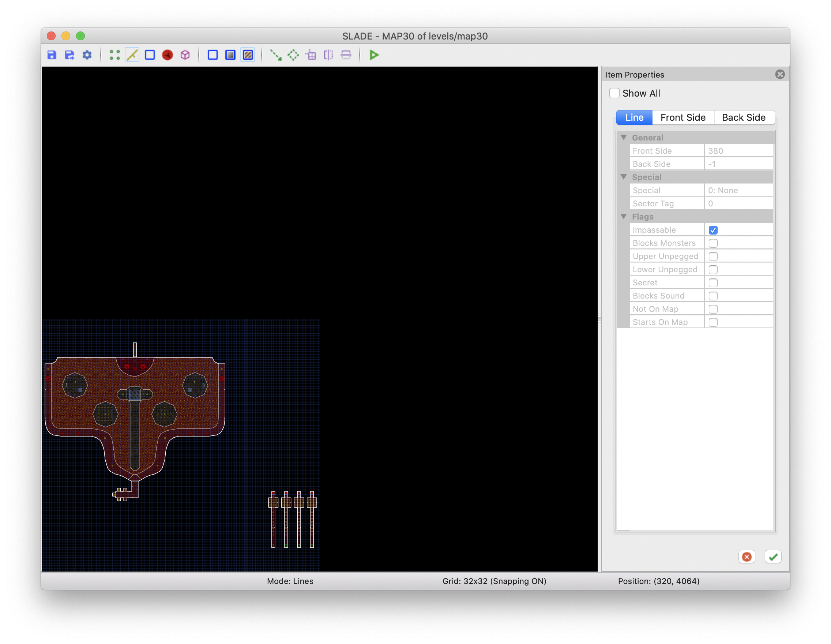Disable the Impassable flag
The width and height of the screenshot is (831, 644).
tap(713, 230)
